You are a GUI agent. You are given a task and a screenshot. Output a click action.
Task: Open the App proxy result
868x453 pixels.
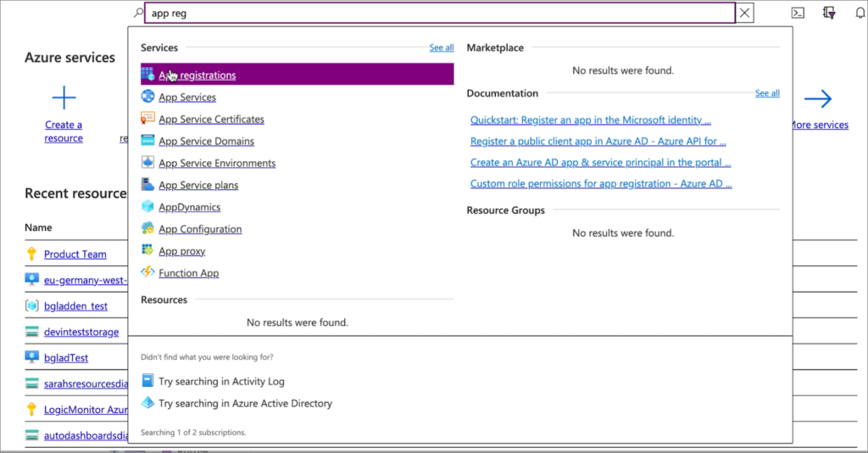182,251
